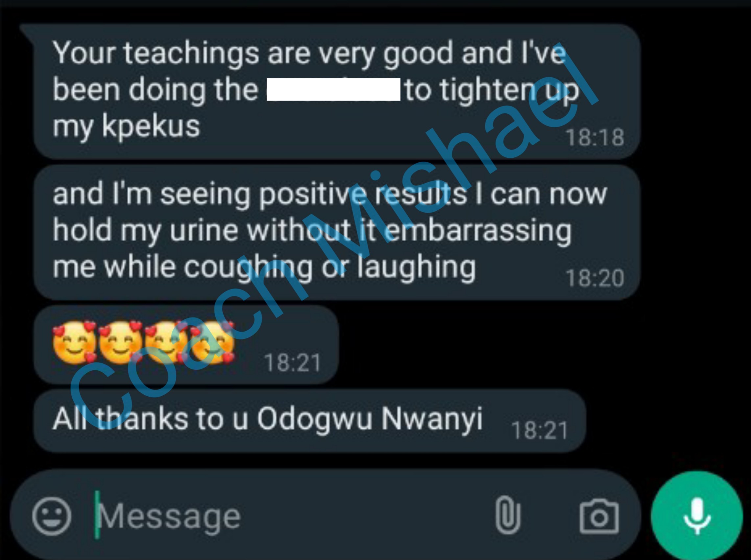Tap the 18:18 timestamp
Viewport: 751px width, 560px height.
click(595, 137)
